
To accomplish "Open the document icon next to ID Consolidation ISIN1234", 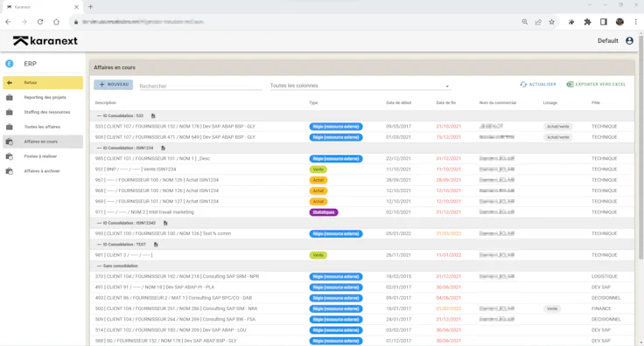I will tap(163, 148).
